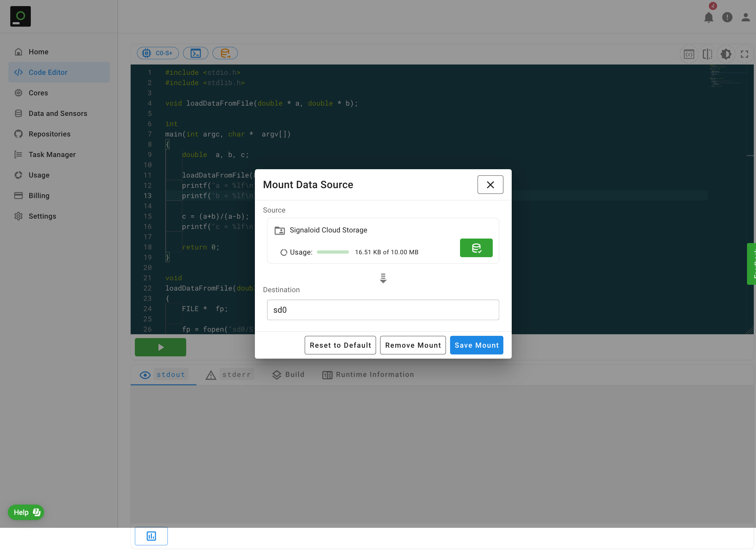756x558 pixels.
Task: Toggle the editor theme brightness icon
Action: click(x=726, y=54)
